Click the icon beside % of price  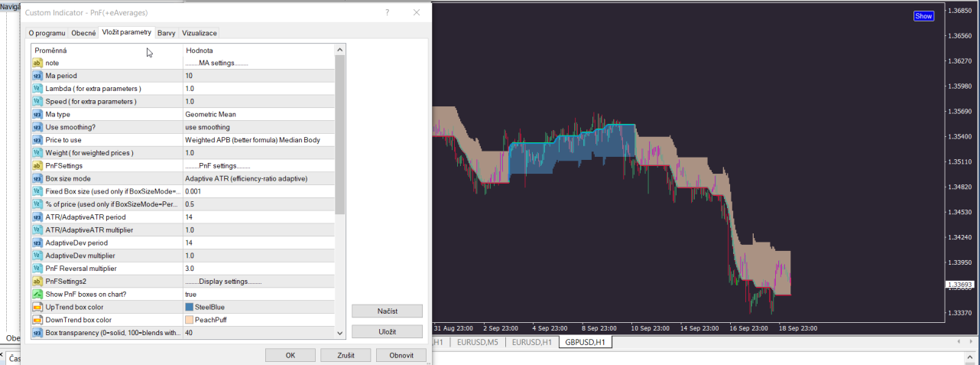click(x=37, y=204)
